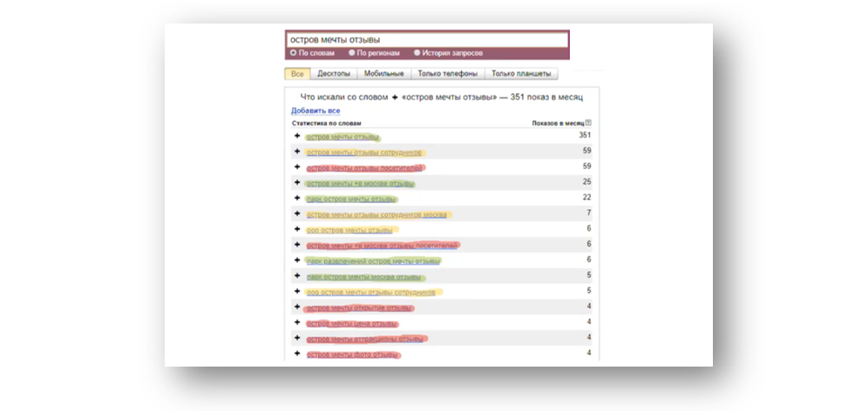Select the 'История запросов' radio button
The image size is (868, 411).
point(417,53)
